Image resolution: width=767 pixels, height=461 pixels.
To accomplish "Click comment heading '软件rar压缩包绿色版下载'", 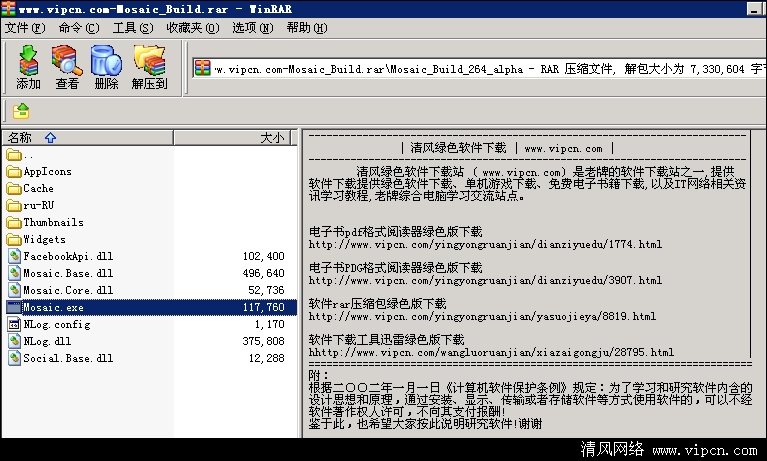I will pos(378,304).
